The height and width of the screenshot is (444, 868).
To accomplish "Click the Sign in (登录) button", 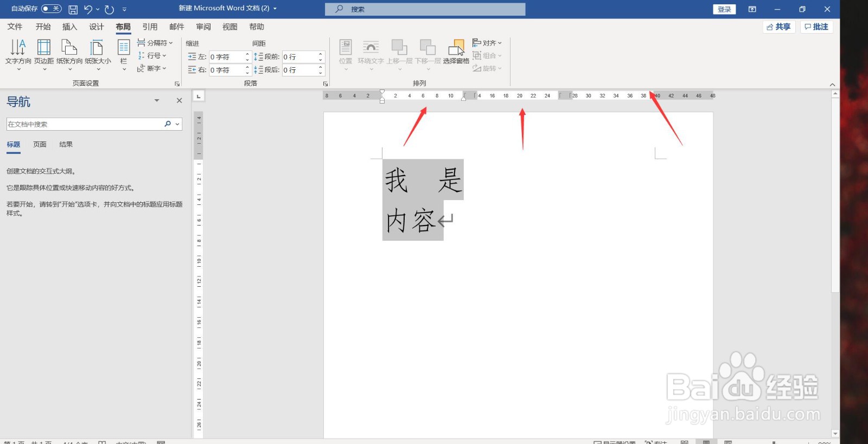I will point(724,9).
